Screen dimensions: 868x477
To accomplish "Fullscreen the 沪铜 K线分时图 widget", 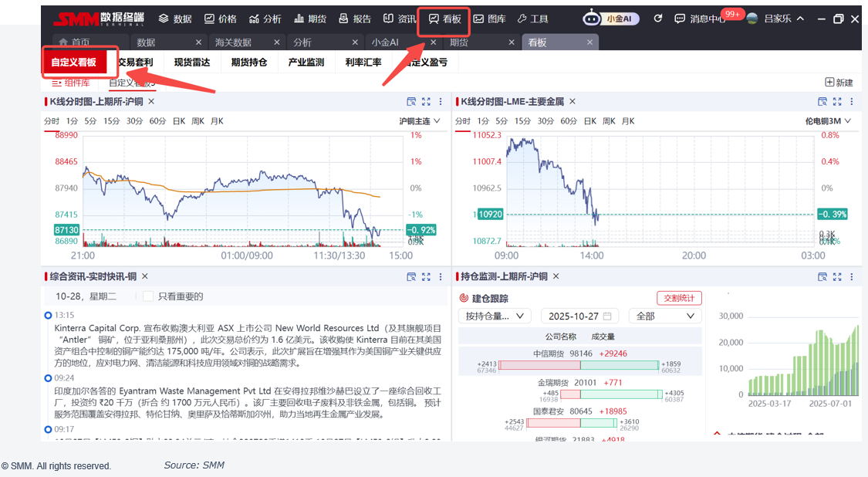I will tap(426, 101).
